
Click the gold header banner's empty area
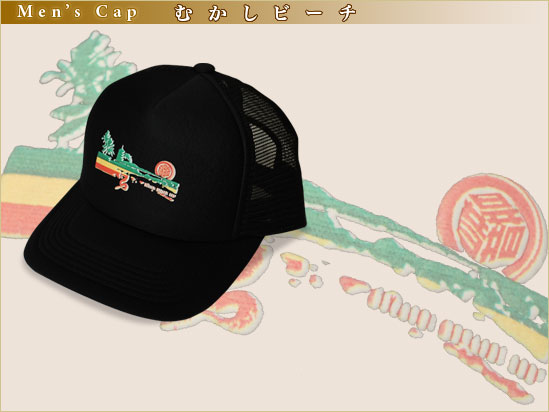(452, 13)
